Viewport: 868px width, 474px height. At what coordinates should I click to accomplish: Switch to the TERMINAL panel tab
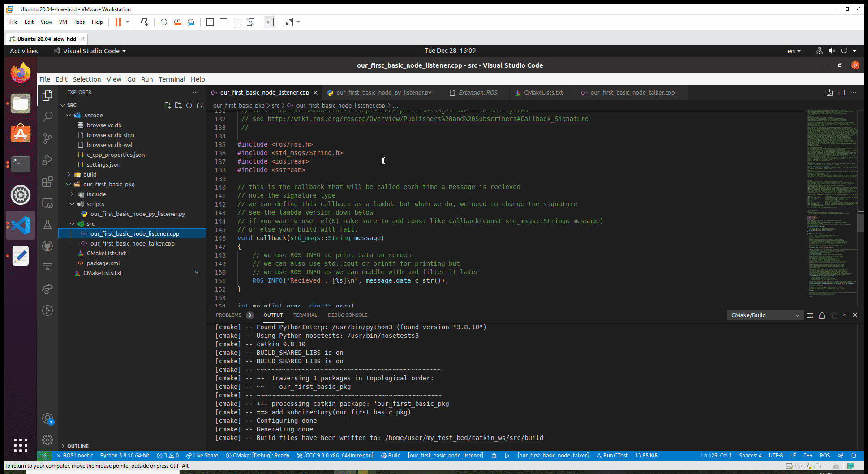[x=305, y=315]
